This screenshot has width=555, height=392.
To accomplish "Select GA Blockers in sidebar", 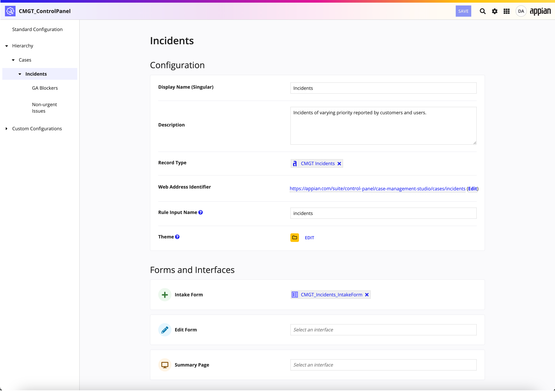I will pos(45,88).
